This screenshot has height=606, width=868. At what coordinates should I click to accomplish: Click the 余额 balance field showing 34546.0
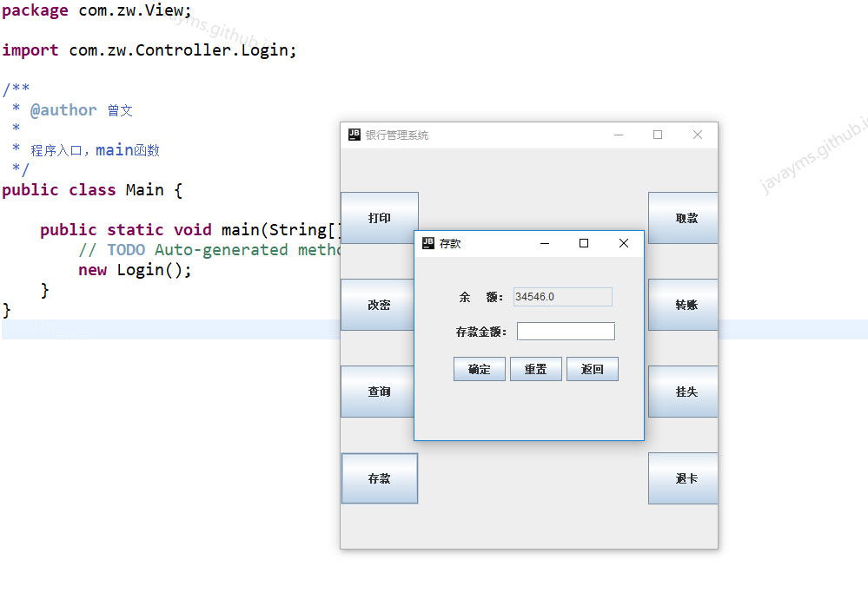[x=562, y=296]
